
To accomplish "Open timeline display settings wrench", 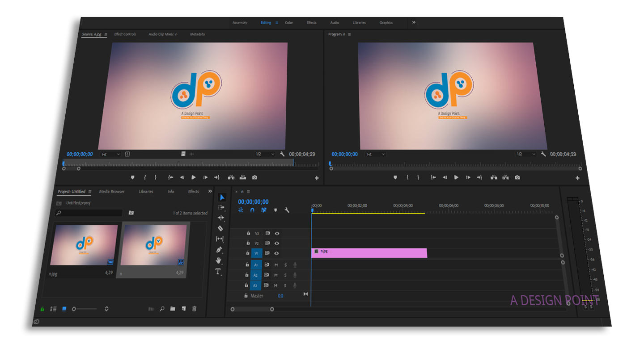I will pos(287,210).
